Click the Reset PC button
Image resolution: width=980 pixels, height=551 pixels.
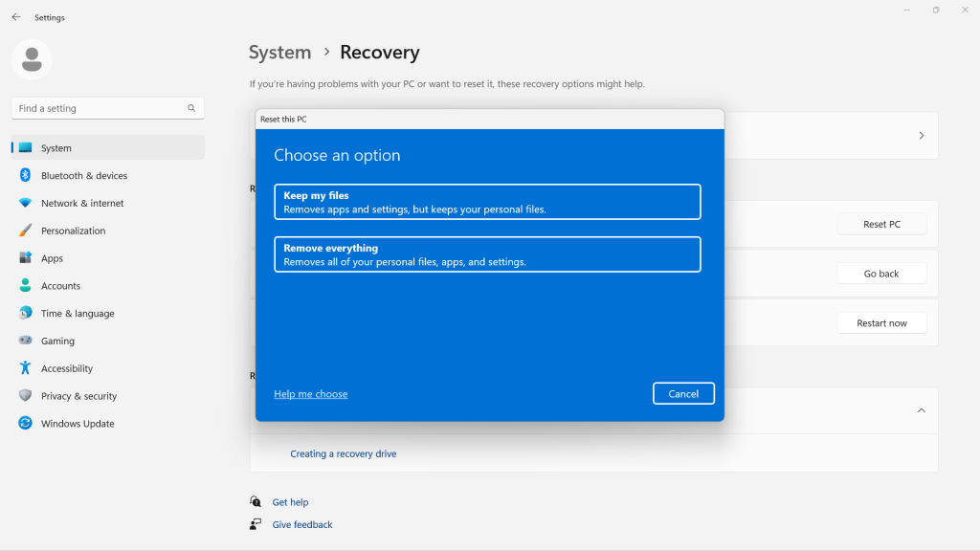coord(881,224)
